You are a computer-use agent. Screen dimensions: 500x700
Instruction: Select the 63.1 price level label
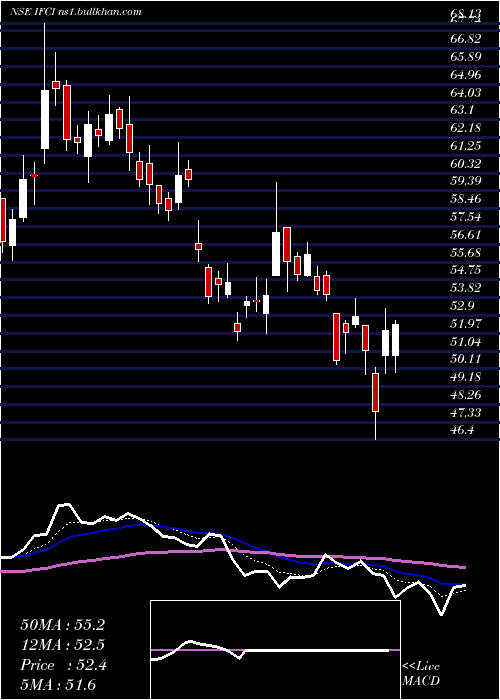[463, 110]
